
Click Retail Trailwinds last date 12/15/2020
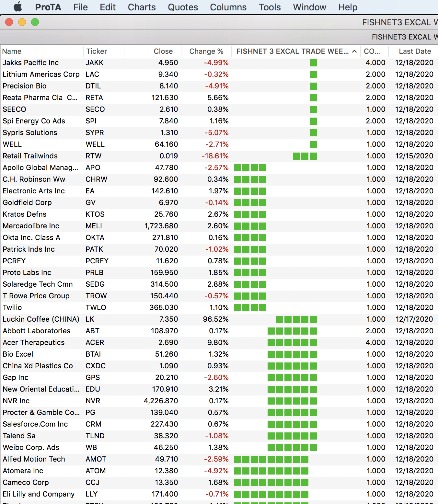pyautogui.click(x=414, y=156)
